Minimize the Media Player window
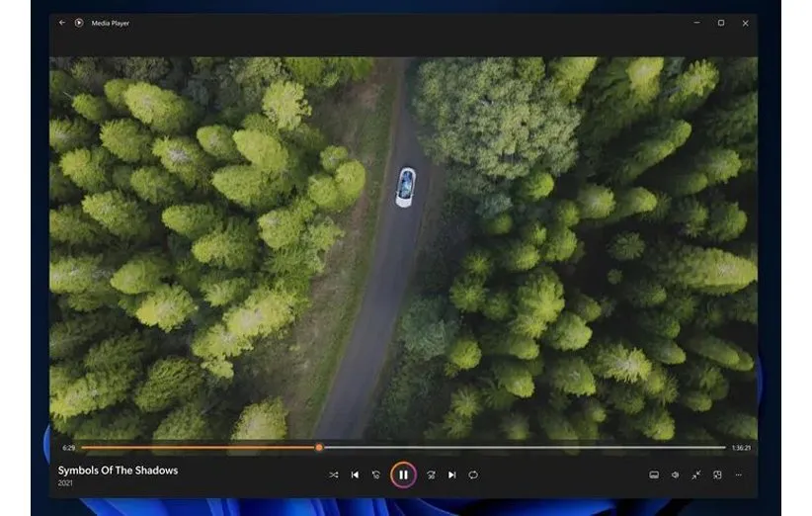Screen dimensions: 812x516 click(x=695, y=23)
